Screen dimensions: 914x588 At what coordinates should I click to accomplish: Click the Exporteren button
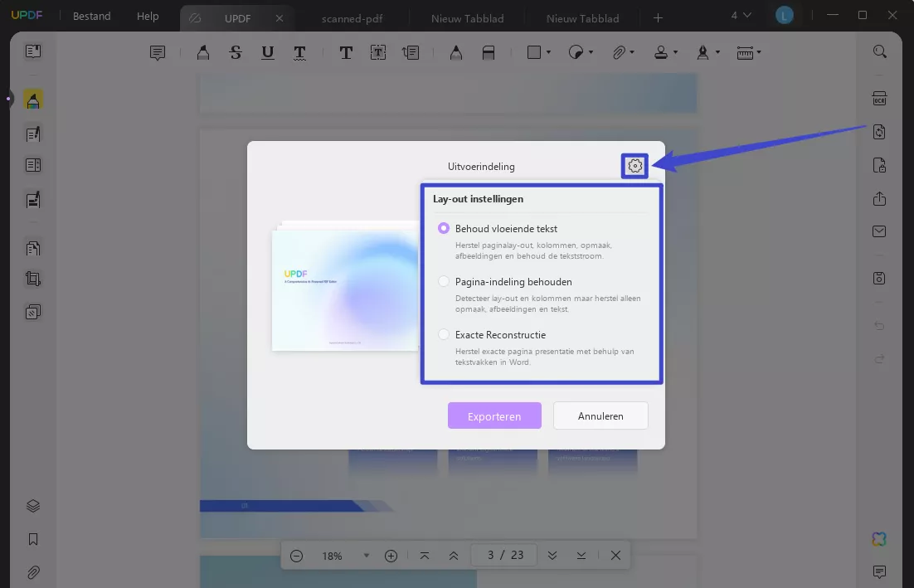pyautogui.click(x=494, y=415)
